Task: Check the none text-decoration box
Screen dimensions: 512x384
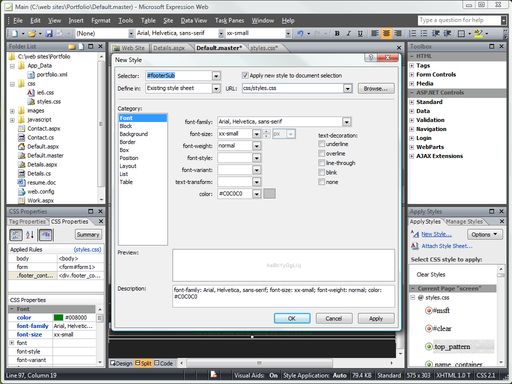Action: tap(322, 182)
